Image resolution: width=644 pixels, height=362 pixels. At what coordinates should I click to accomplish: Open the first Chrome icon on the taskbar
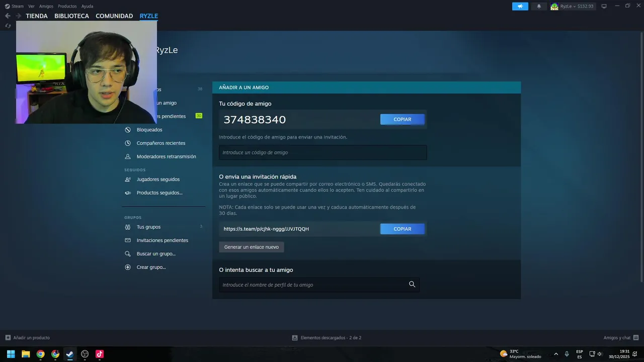click(x=40, y=354)
